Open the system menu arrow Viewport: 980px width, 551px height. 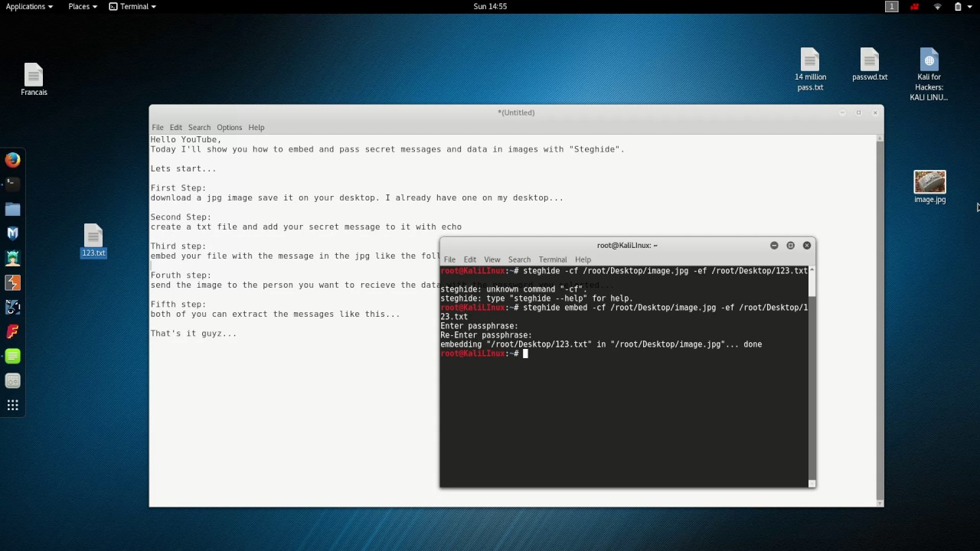pyautogui.click(x=971, y=6)
